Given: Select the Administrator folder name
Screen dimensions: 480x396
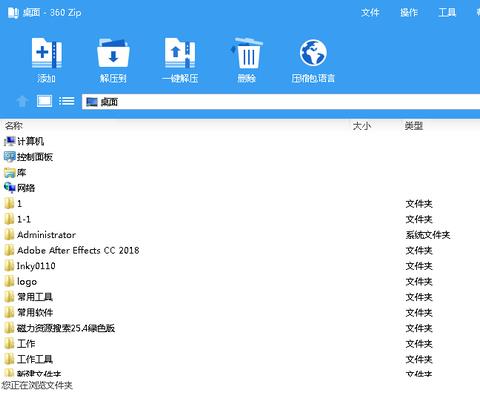Looking at the screenshot, I should tap(46, 235).
